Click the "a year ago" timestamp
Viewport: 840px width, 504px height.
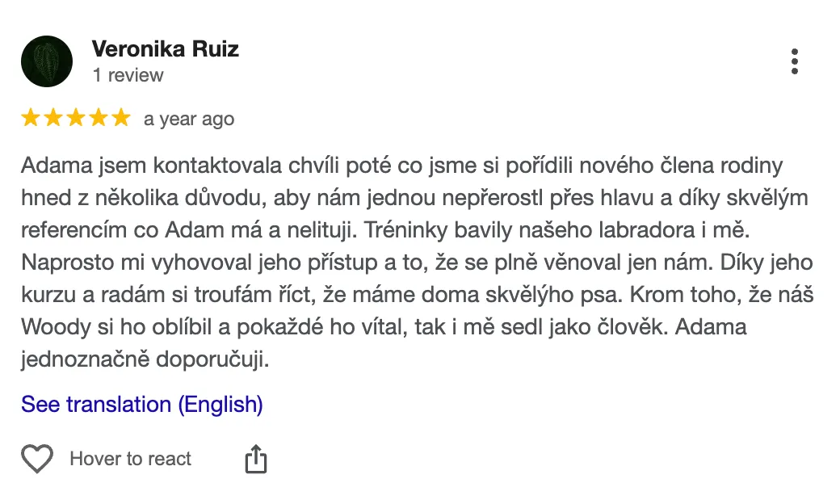189,119
